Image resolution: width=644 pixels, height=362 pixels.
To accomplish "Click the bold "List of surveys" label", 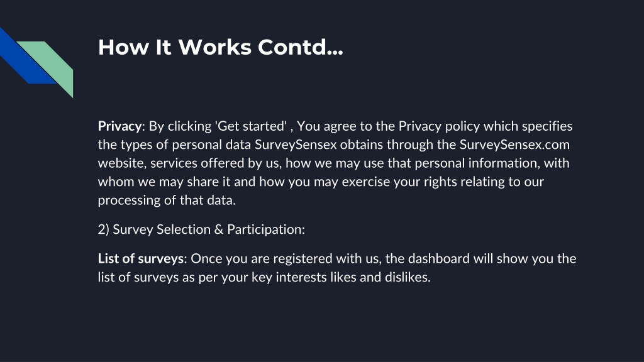I will click(x=140, y=259).
